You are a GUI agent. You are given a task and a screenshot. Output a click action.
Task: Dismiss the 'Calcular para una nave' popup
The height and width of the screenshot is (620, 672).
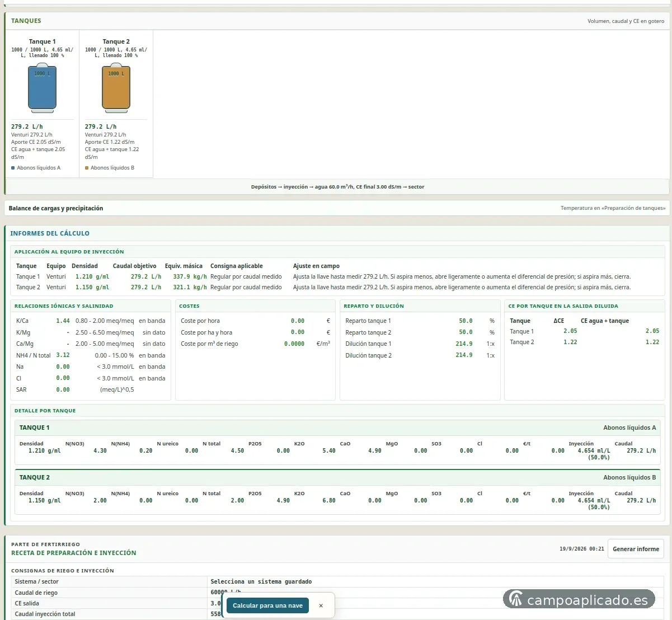pyautogui.click(x=321, y=605)
